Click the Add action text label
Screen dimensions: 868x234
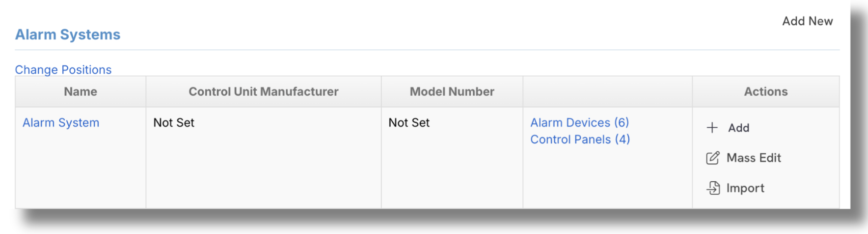738,128
